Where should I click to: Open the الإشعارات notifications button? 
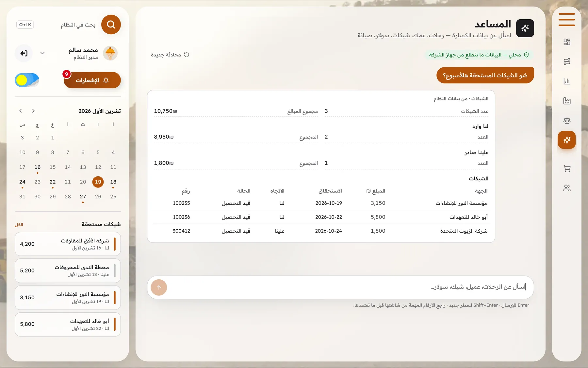[92, 80]
